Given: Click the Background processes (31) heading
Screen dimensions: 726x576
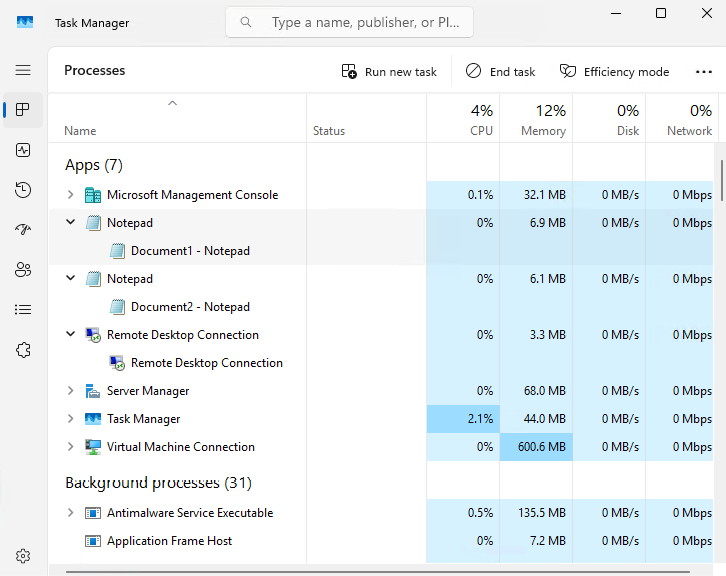Looking at the screenshot, I should click(x=158, y=483).
